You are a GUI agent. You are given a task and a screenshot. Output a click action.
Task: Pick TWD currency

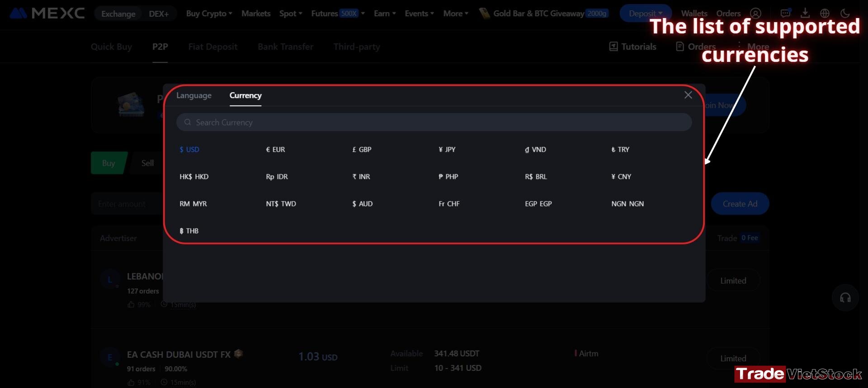(x=281, y=204)
